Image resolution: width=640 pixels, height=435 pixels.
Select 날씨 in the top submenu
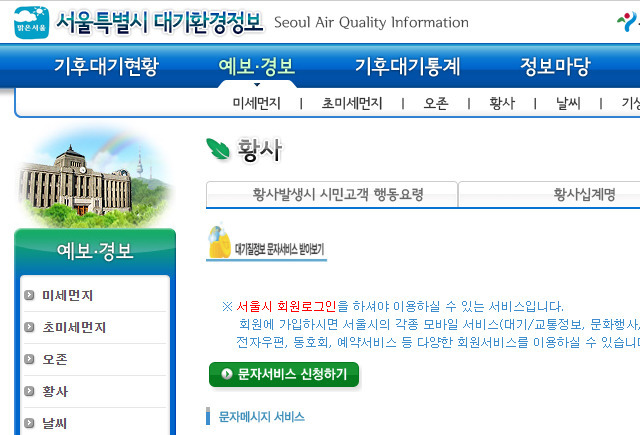tap(568, 103)
